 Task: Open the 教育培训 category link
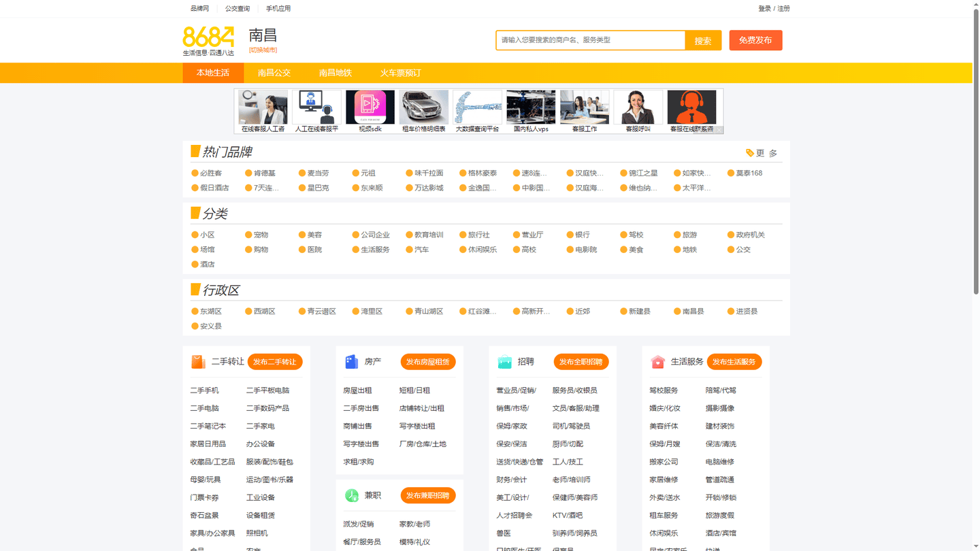(x=429, y=235)
